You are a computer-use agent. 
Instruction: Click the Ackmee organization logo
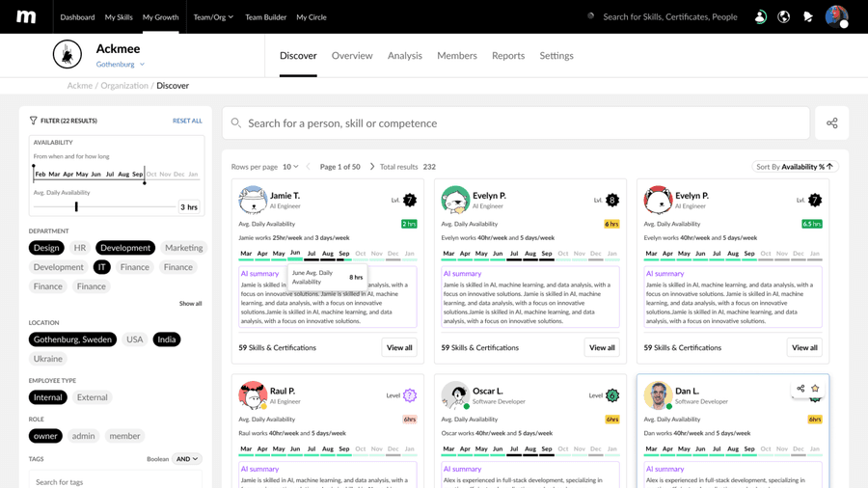coord(67,54)
